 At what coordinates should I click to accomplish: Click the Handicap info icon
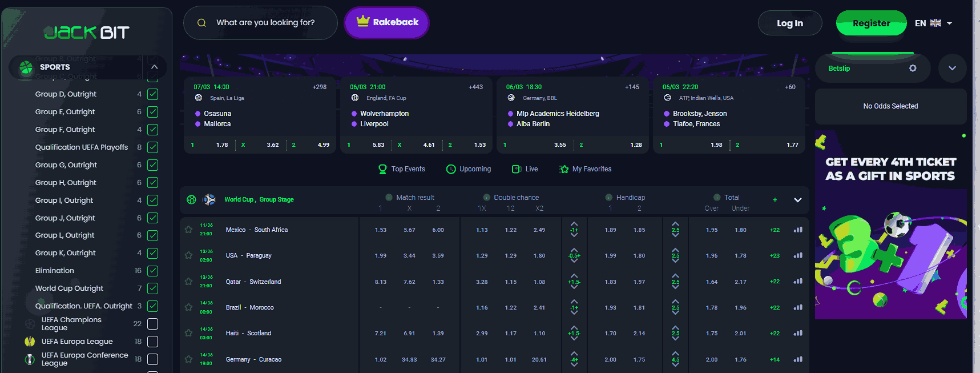click(x=608, y=197)
